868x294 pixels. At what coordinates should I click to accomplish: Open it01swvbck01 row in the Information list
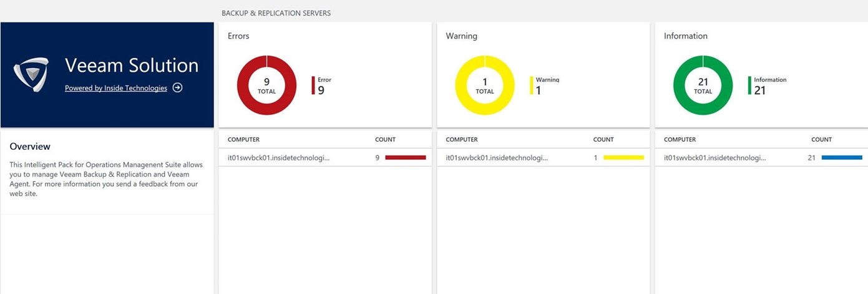point(715,158)
